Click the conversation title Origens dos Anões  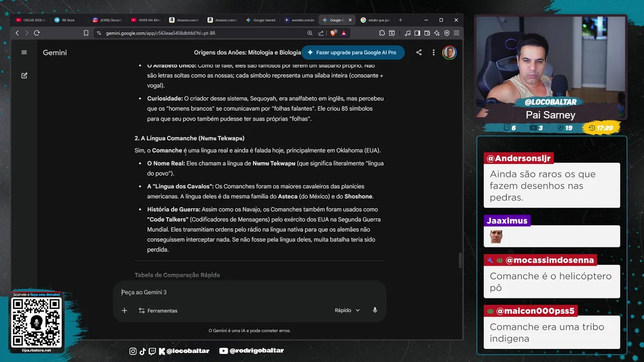[x=247, y=52]
